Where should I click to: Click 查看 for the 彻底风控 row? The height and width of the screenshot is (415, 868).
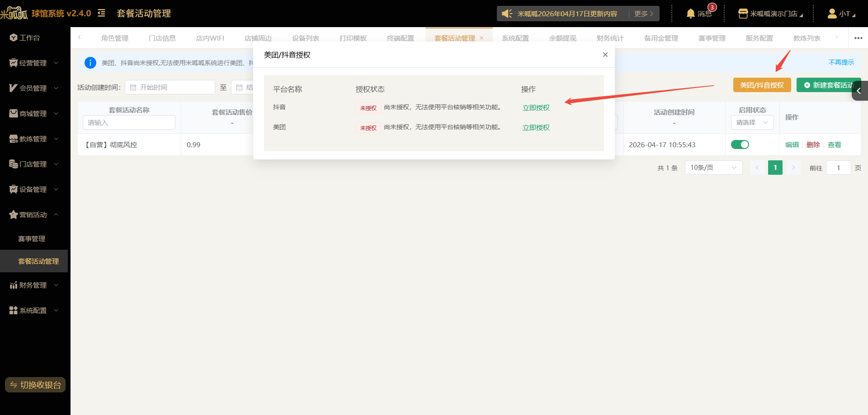coord(835,145)
